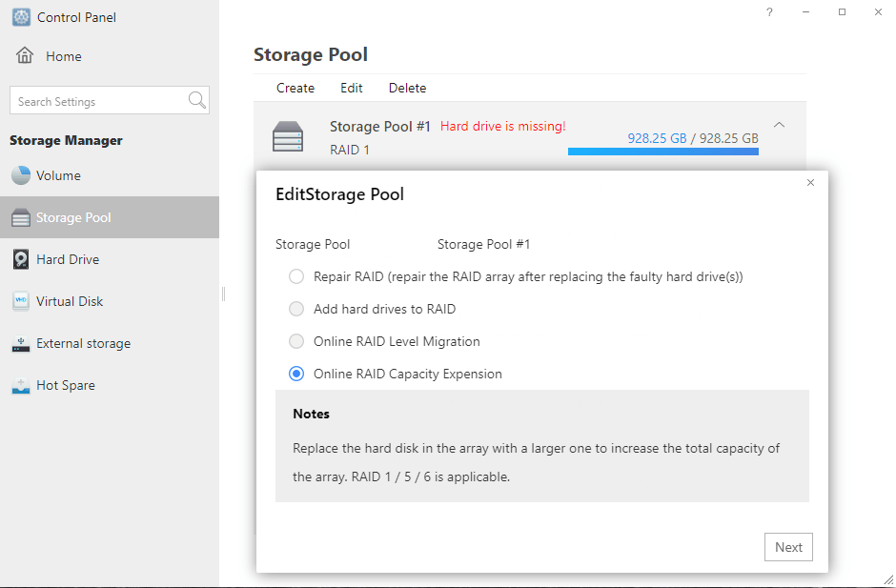Click the External storage icon
The height and width of the screenshot is (588, 896).
point(21,343)
